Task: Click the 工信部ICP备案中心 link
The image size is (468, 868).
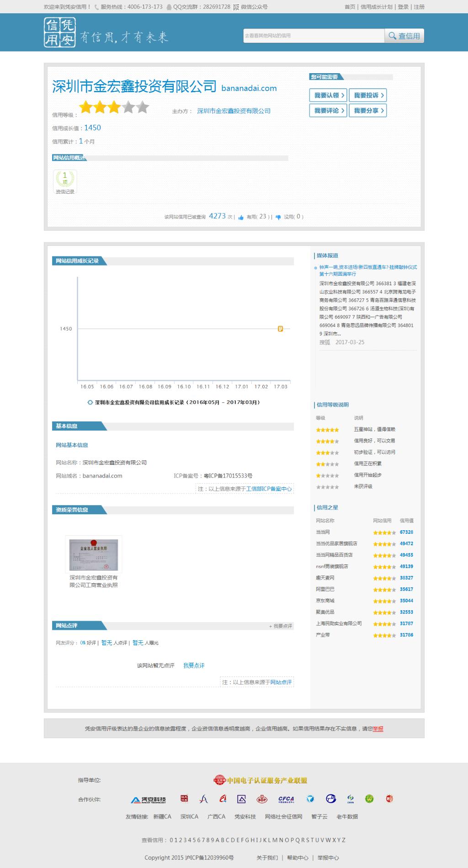Action: tap(269, 489)
